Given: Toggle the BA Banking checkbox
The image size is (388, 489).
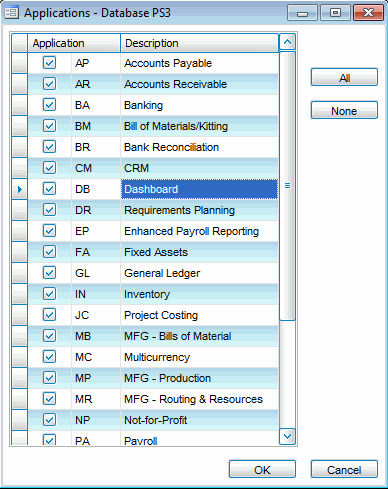Looking at the screenshot, I should [x=49, y=105].
